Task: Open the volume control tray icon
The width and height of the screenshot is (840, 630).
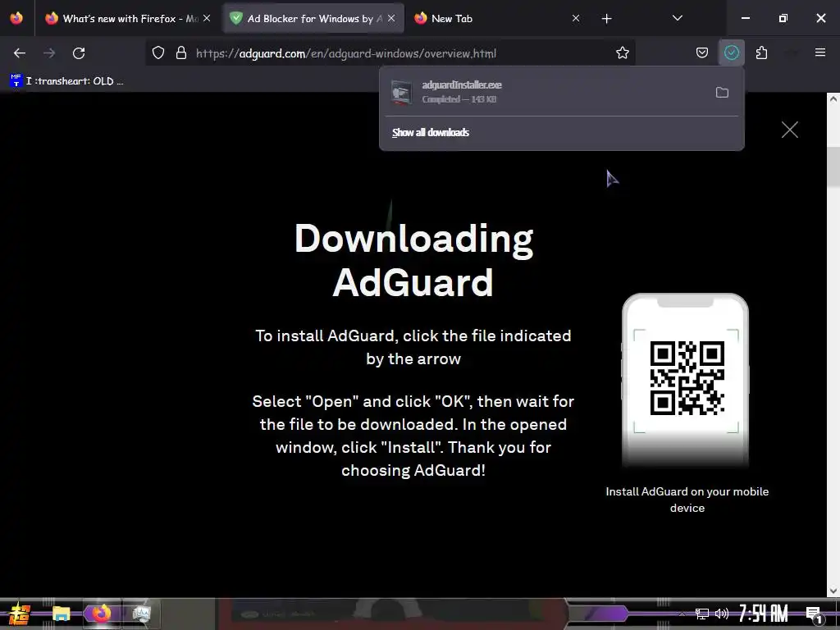Action: pos(722,614)
